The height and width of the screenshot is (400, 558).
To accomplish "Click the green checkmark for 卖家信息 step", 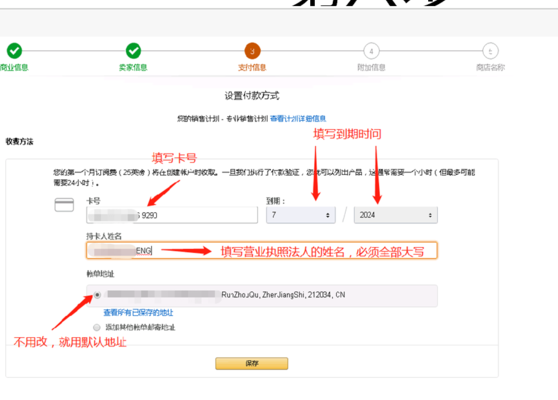I will pos(133,51).
